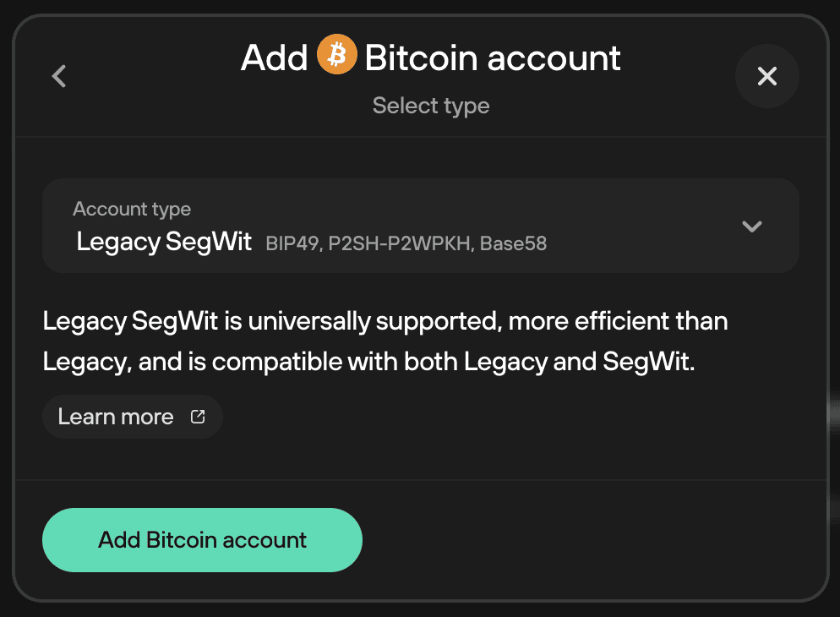The width and height of the screenshot is (840, 617).
Task: Confirm with the green Add Bitcoin account button
Action: 203,540
